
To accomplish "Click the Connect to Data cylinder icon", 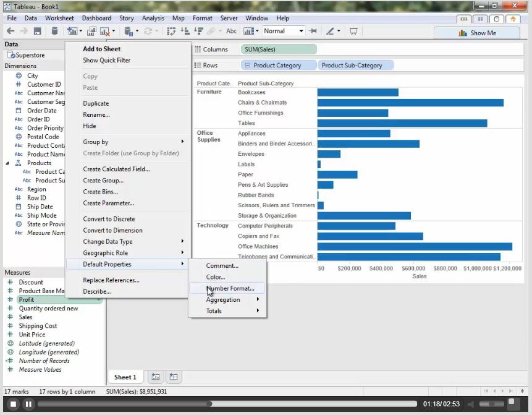I will pos(54,31).
